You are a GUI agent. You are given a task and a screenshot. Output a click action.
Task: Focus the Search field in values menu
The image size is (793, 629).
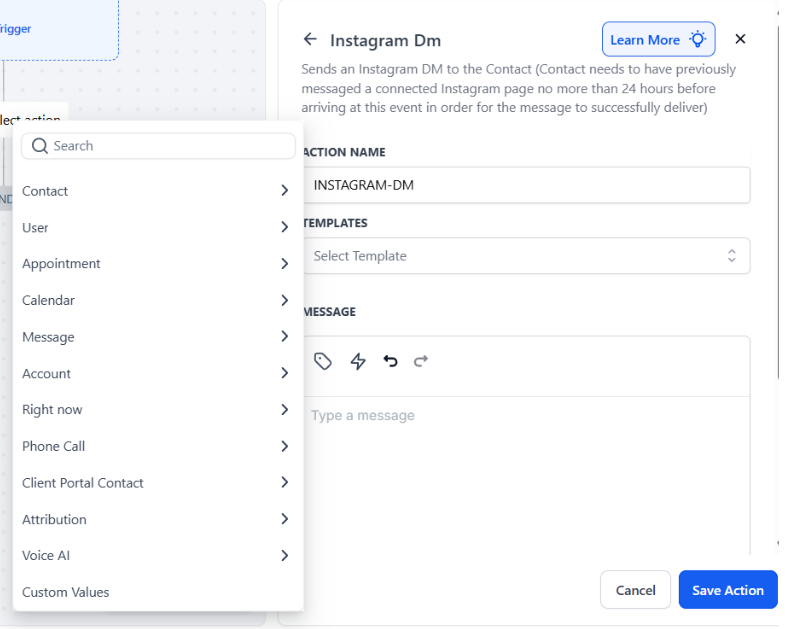(158, 146)
